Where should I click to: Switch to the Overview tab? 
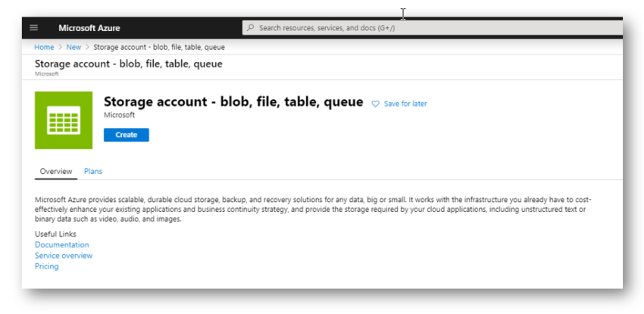[x=56, y=171]
